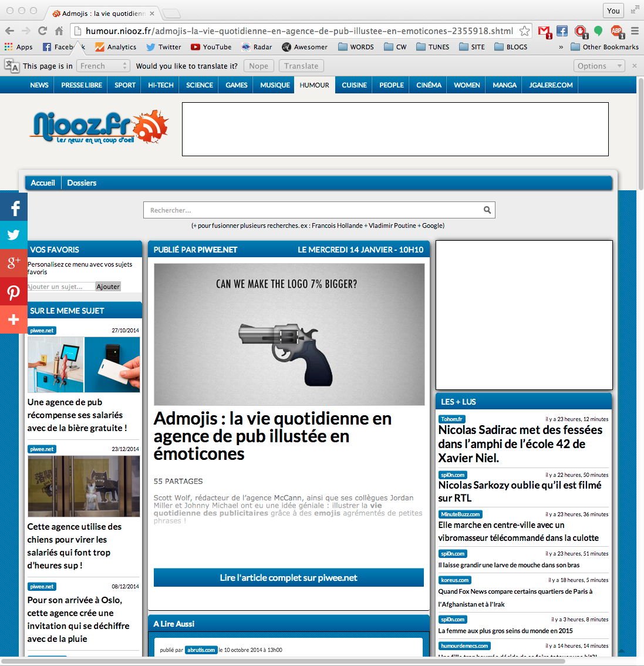Viewport: 644px width, 666px height.
Task: Open the translate Options dropdown
Action: click(x=599, y=66)
